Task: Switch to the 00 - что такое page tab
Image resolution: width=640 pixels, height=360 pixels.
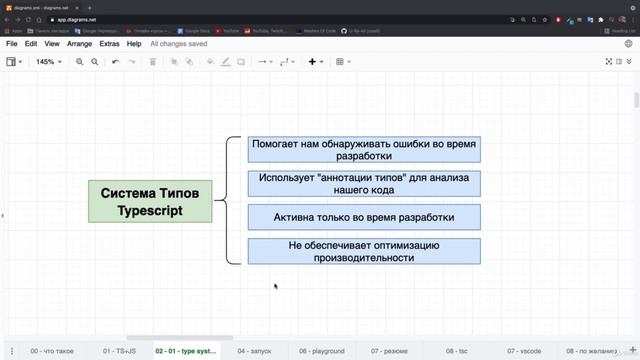Action: 52,351
